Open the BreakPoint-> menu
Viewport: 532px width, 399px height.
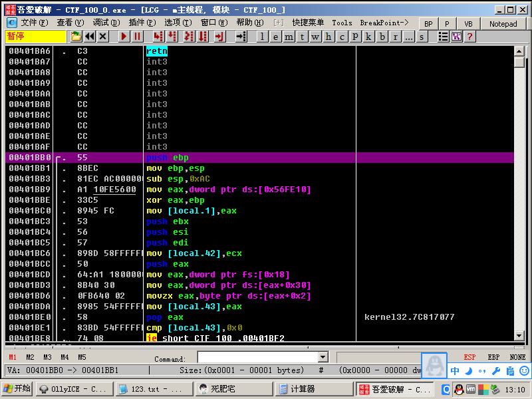coord(384,23)
